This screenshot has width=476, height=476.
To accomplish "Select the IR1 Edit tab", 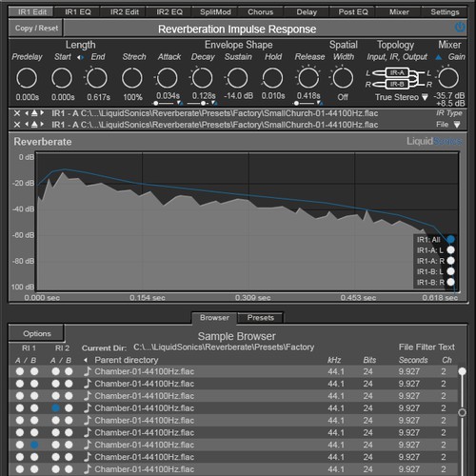I will coord(31,12).
